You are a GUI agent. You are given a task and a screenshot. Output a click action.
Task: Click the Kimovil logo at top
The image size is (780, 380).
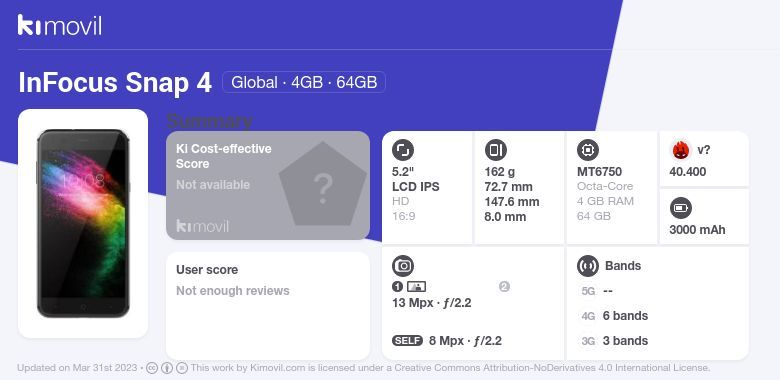pos(60,25)
